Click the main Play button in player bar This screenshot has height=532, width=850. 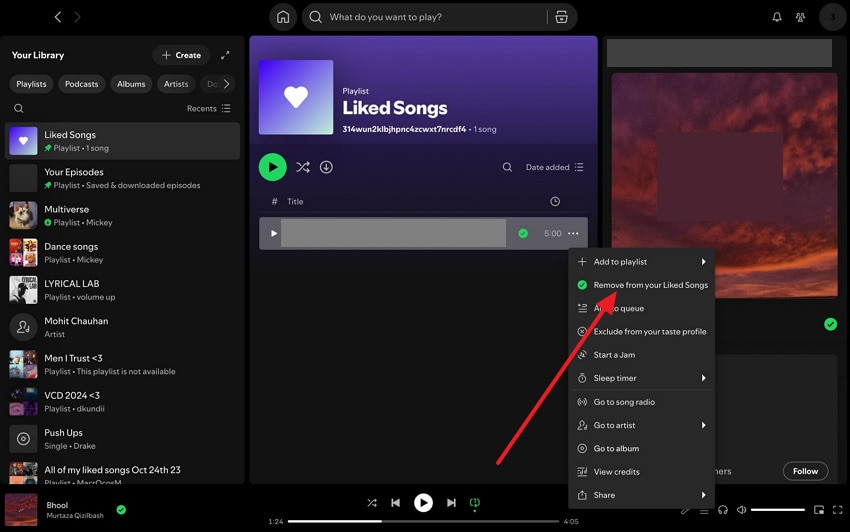tap(423, 503)
